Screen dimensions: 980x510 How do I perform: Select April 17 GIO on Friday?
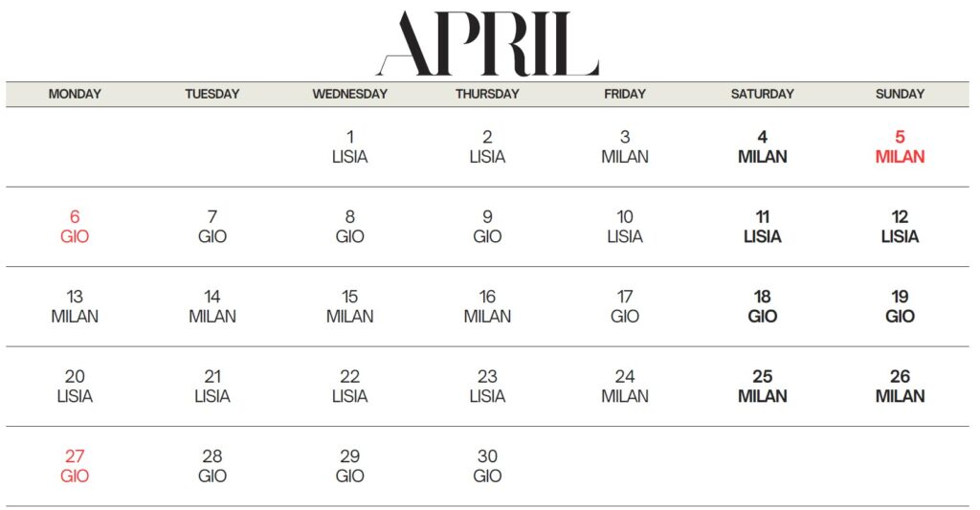click(x=625, y=306)
